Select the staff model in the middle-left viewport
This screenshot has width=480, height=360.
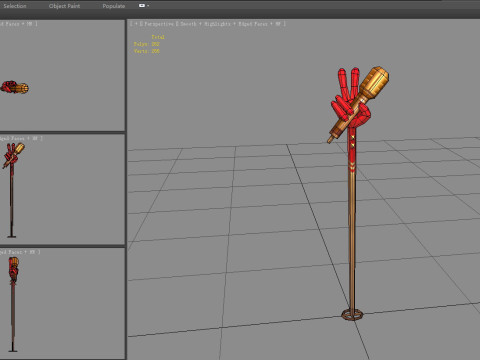tap(13, 190)
